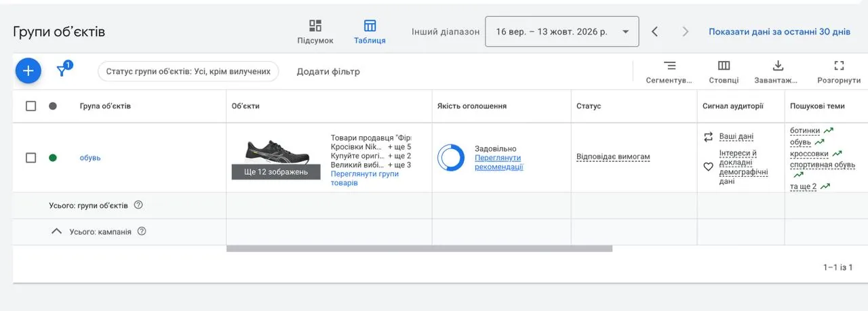Sort by Група об'єктів column header
Viewport: 868px width, 311px height.
pos(105,106)
